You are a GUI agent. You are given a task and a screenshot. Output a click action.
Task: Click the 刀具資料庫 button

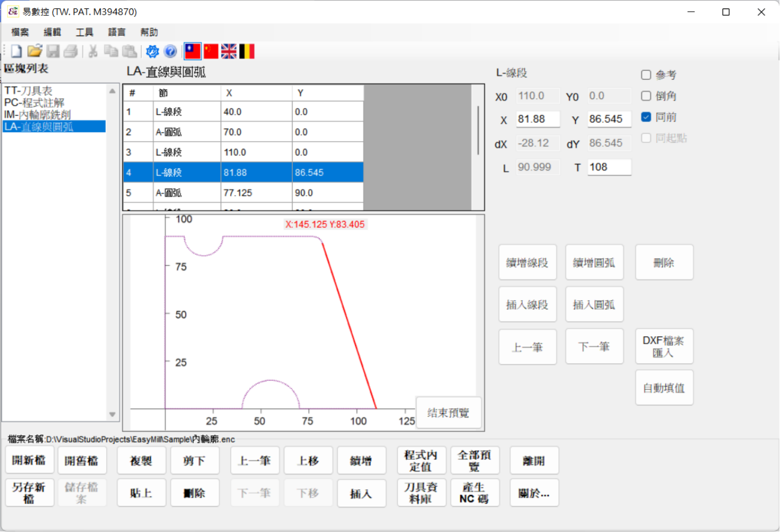coord(421,493)
